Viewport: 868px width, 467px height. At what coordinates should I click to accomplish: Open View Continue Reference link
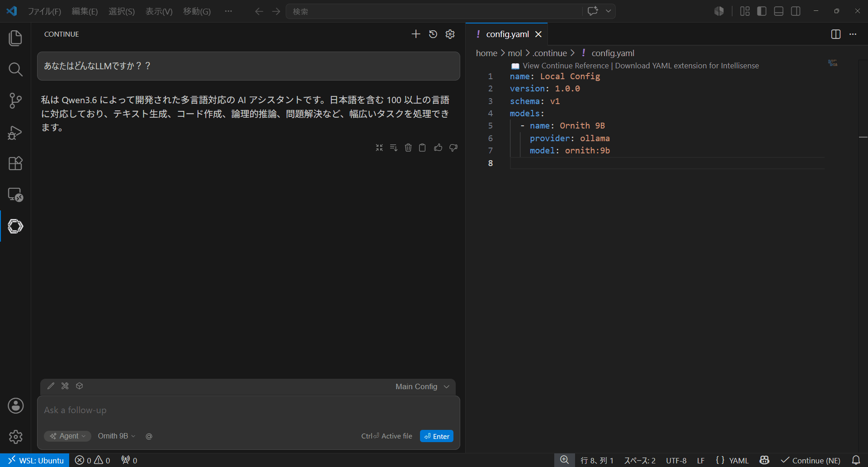click(x=566, y=66)
